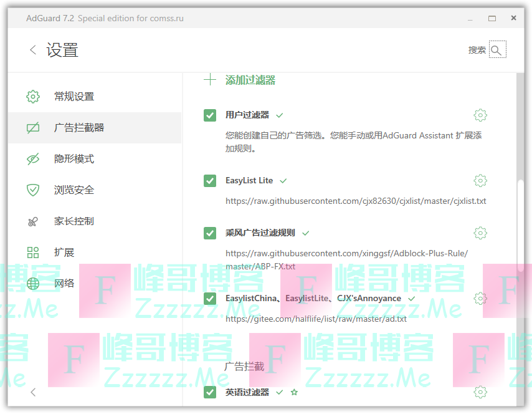Toggle the 英语过滤器 checkbox
532x414 pixels.
210,392
